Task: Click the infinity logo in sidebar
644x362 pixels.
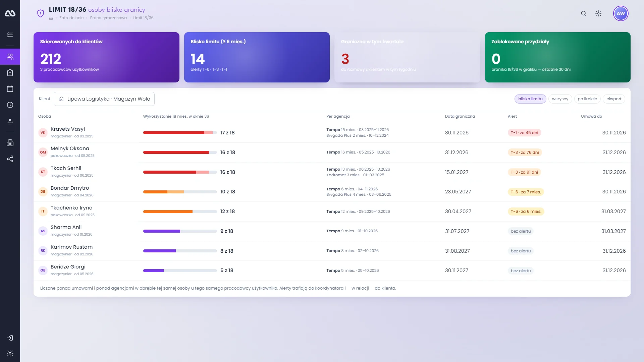Action: pyautogui.click(x=10, y=13)
